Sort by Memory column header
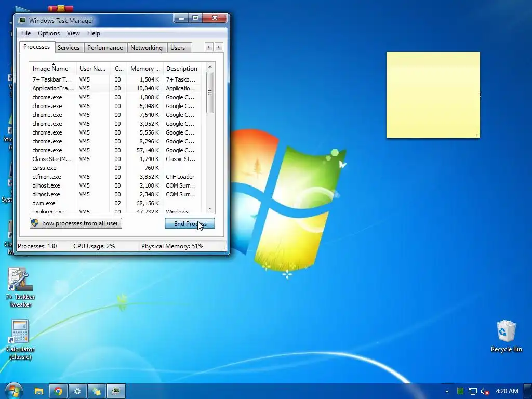Viewport: 532px width, 399px height. [145, 68]
